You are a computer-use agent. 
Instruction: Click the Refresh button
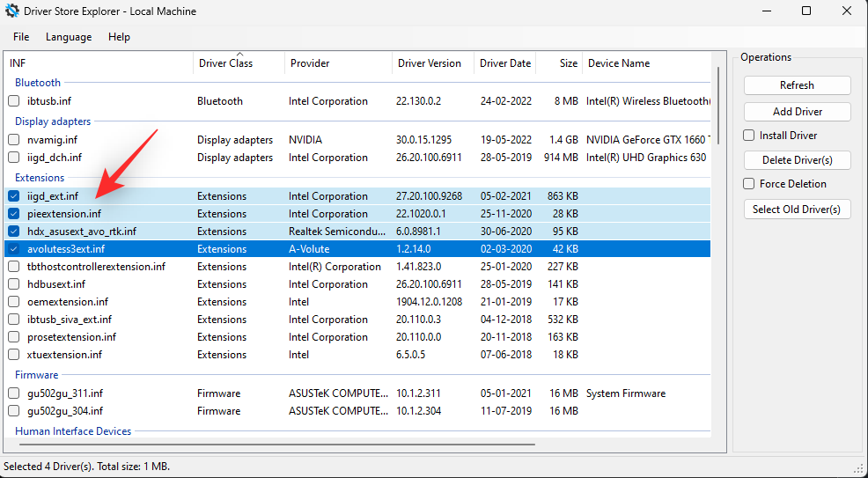pyautogui.click(x=798, y=85)
